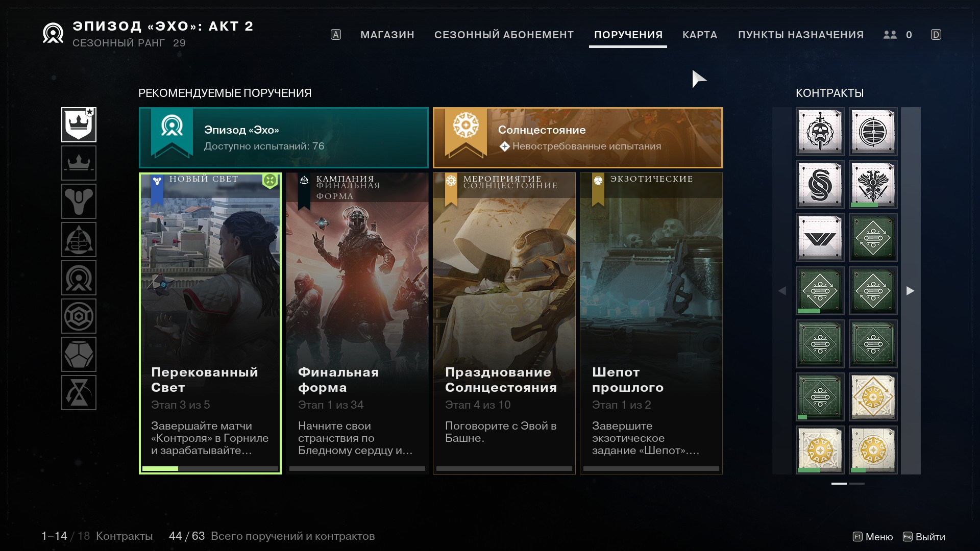Expand the Эпизод «Эхо» challenges banner
This screenshot has height=551, width=980.
coord(284,138)
